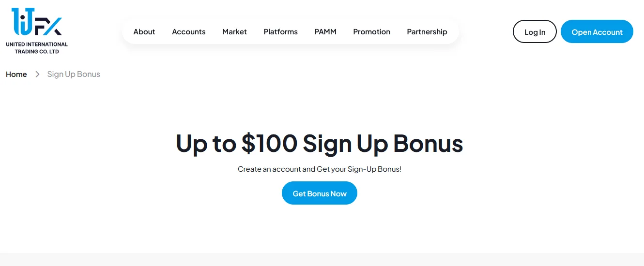This screenshot has width=644, height=266.
Task: Open the Promotion menu
Action: click(372, 32)
